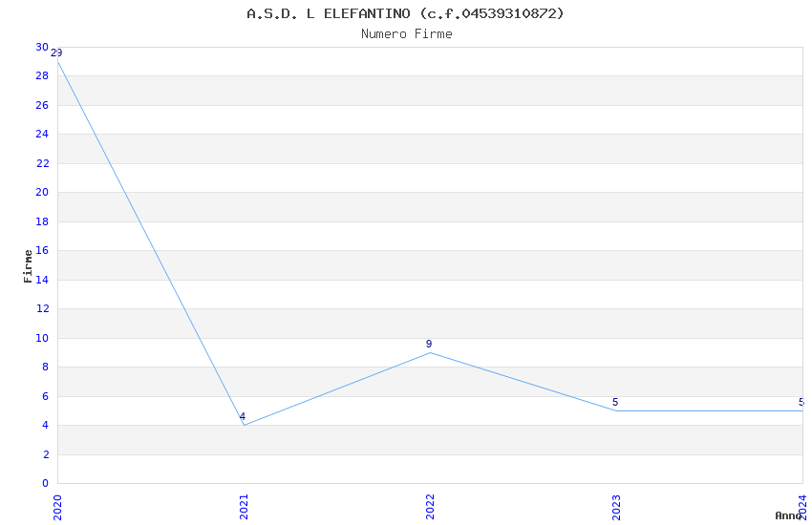The image size is (812, 525).
Task: Click y-axis tick value 12
Action: (42, 308)
